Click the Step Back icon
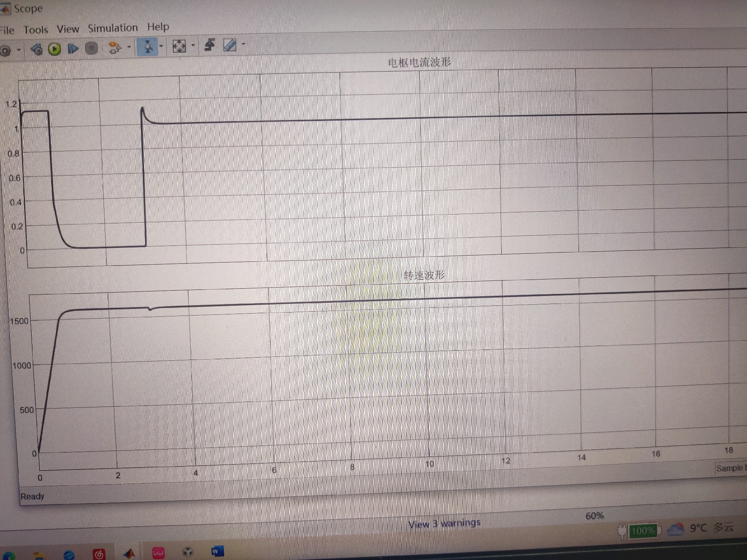This screenshot has height=560, width=747. pos(37,49)
